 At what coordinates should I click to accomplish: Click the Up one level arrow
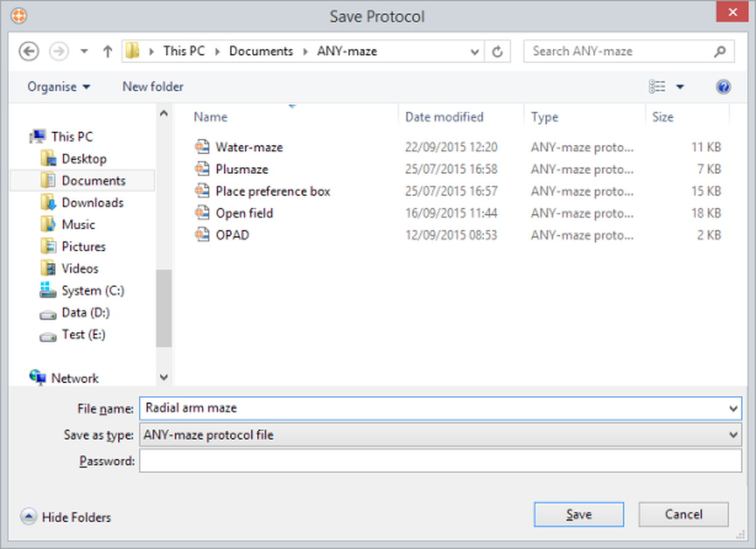coord(107,52)
